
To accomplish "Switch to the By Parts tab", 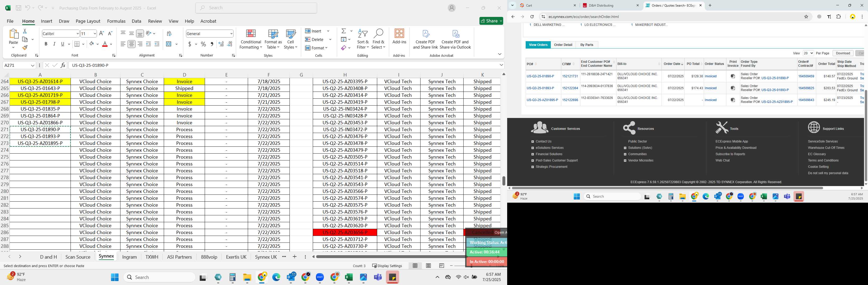I will (587, 45).
